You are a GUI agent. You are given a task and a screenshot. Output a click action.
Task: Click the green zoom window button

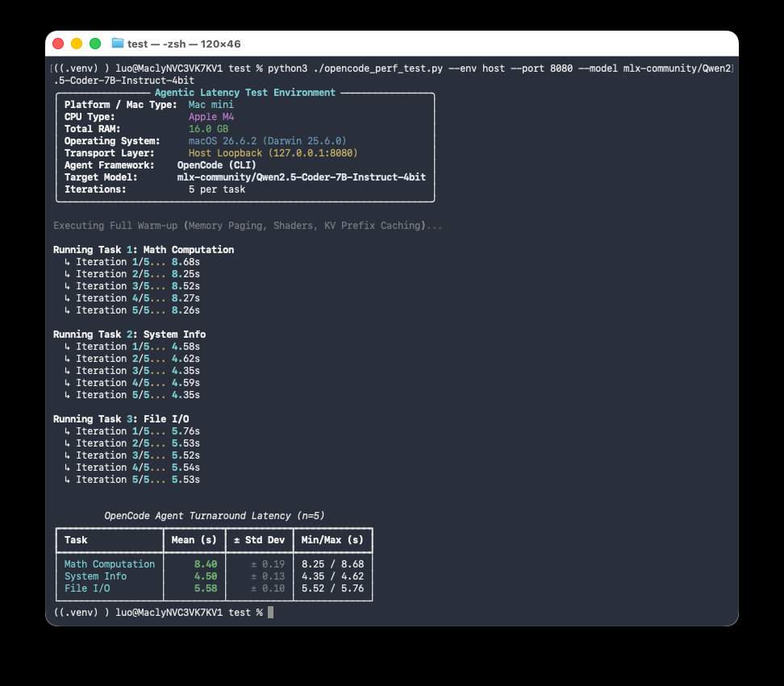point(95,44)
